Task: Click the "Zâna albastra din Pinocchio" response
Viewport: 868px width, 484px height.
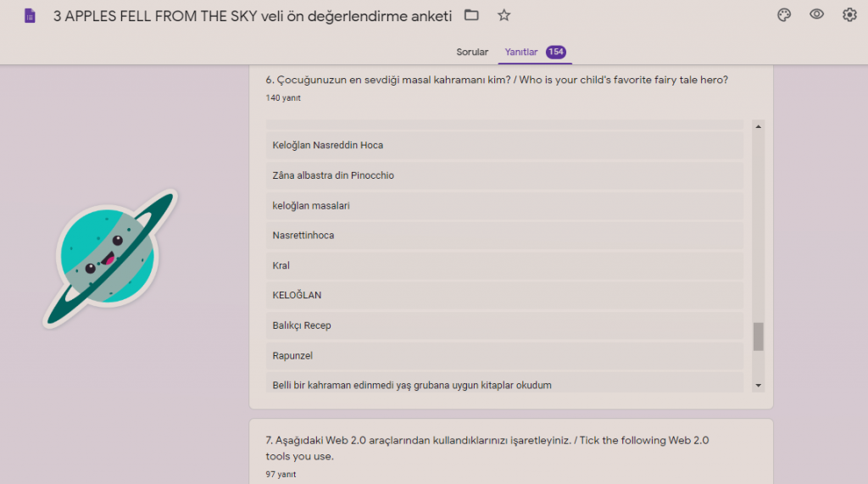Action: (333, 175)
